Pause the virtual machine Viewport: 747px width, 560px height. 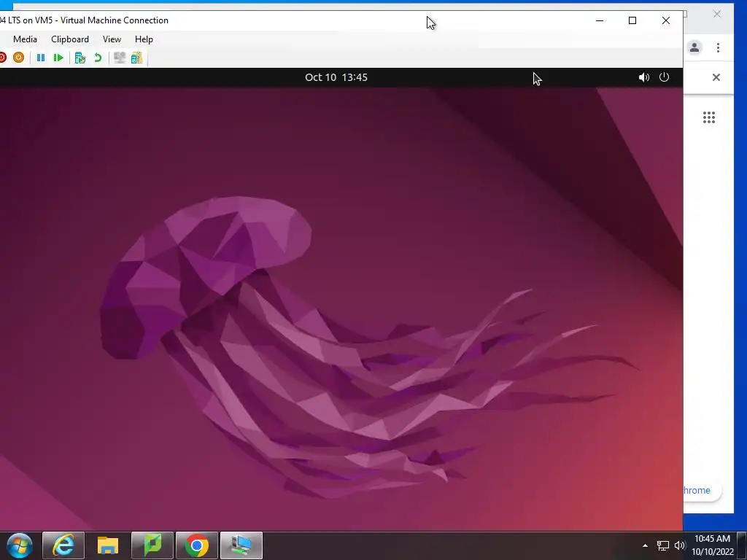(x=41, y=58)
